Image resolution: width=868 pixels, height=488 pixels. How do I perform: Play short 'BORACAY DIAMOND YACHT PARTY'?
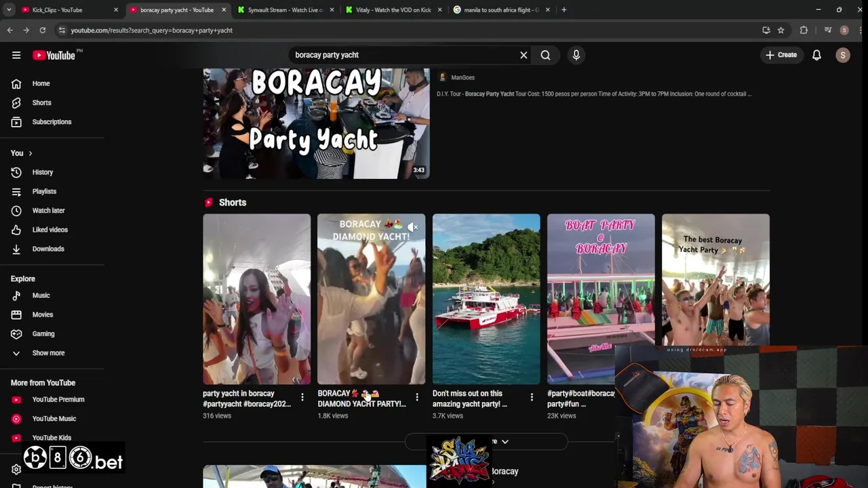click(371, 299)
